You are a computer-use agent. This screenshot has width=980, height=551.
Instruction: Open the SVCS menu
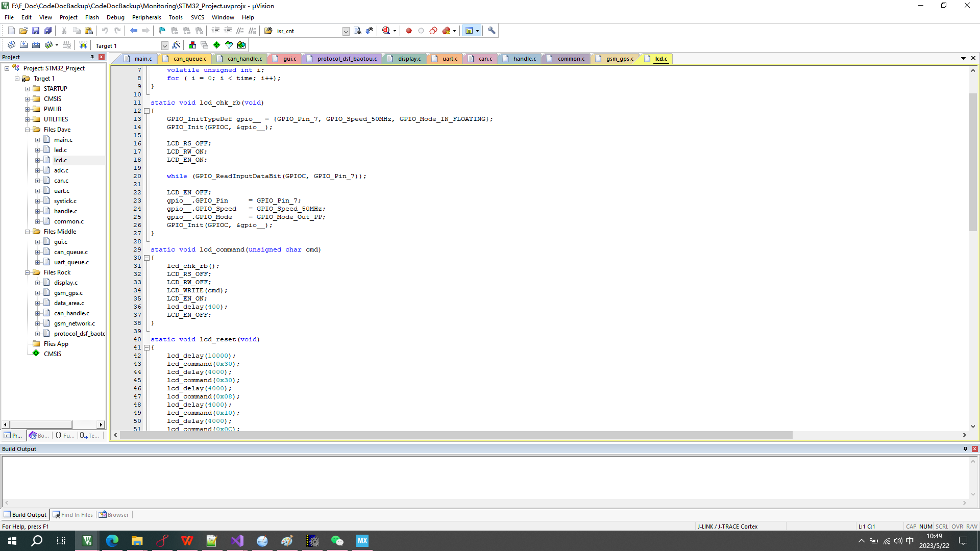point(198,17)
